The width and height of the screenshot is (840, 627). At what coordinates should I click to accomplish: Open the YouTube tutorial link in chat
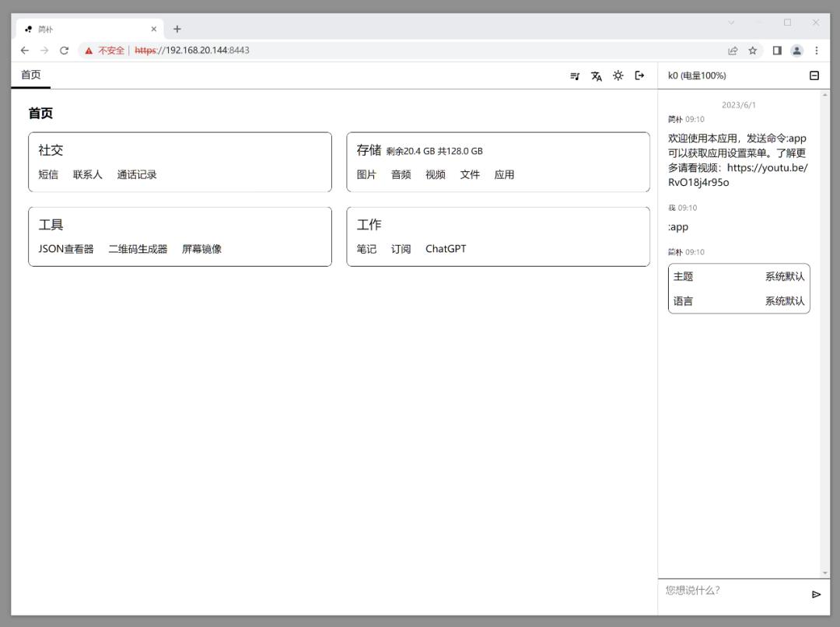click(766, 167)
